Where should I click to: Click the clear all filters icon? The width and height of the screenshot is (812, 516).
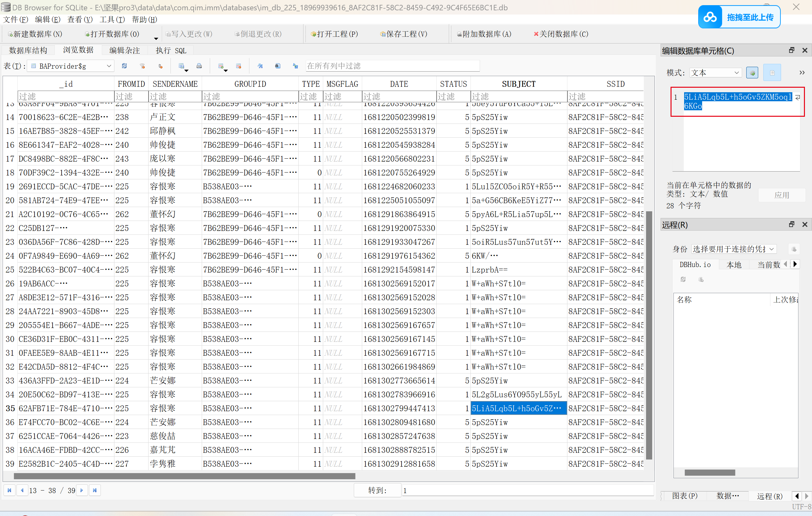[142, 66]
